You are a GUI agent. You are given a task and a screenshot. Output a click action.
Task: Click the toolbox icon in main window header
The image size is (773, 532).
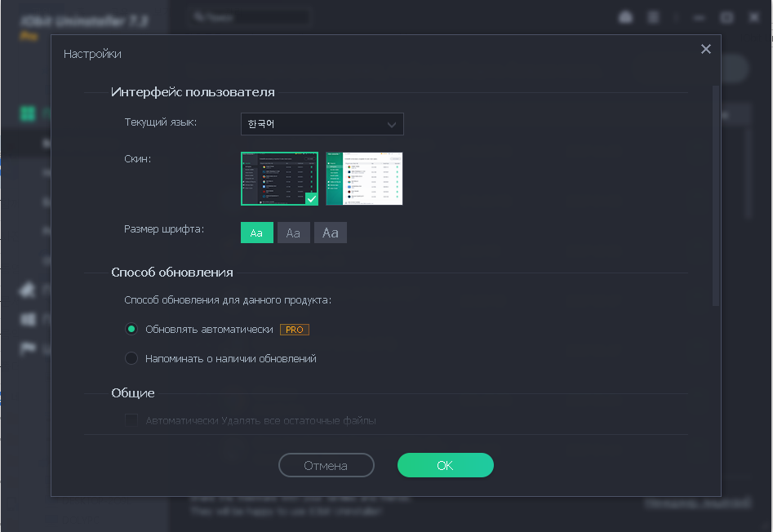tap(625, 18)
